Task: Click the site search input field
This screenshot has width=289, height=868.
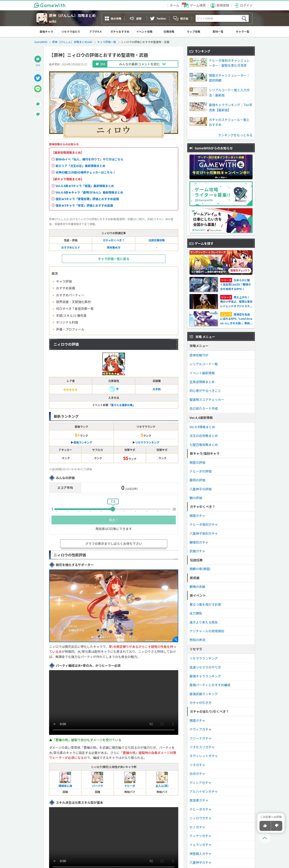Action: click(218, 18)
